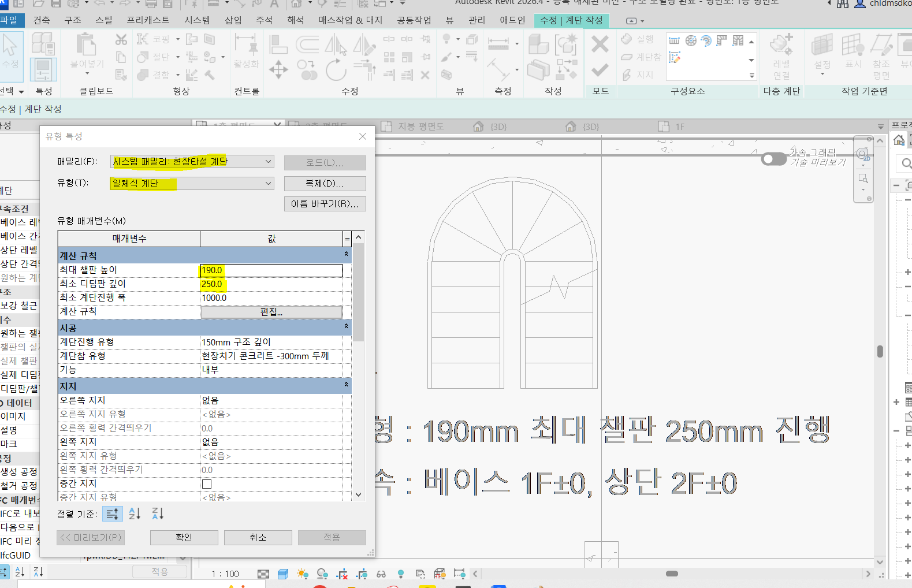Click the X Cancel Edit Mode icon
The height and width of the screenshot is (588, 912).
tap(600, 44)
